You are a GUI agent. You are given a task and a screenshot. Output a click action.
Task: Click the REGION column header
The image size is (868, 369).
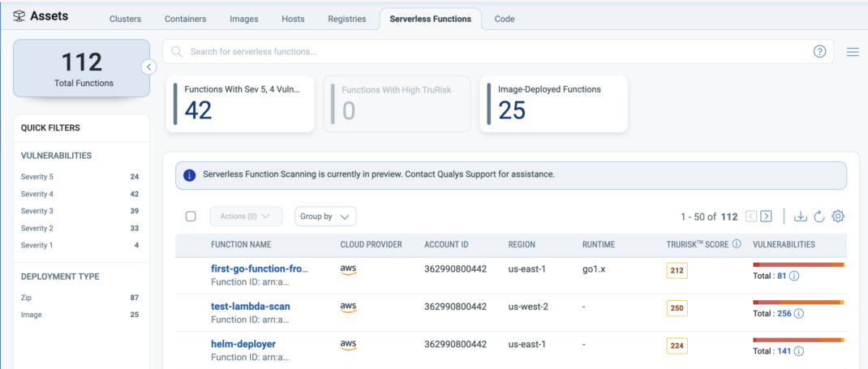point(522,245)
